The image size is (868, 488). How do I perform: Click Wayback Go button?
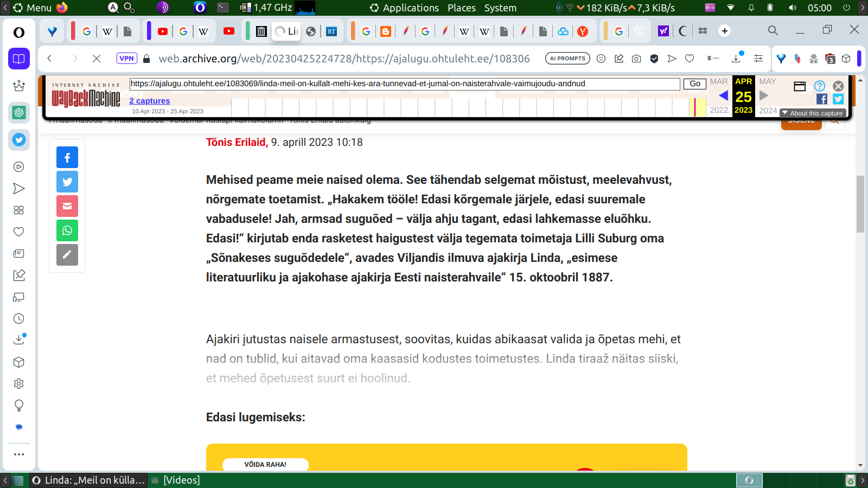point(695,84)
